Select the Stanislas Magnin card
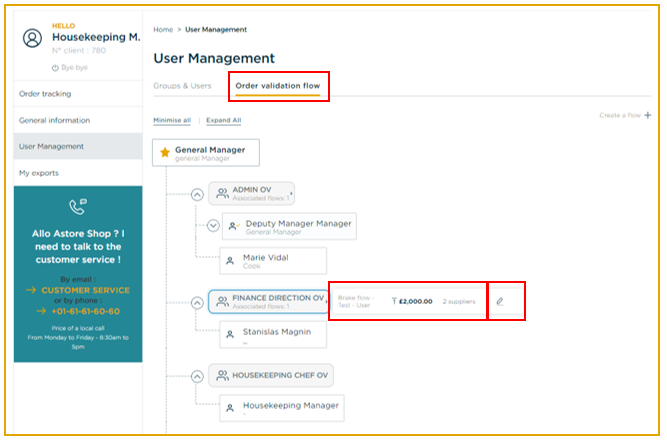 pyautogui.click(x=273, y=335)
